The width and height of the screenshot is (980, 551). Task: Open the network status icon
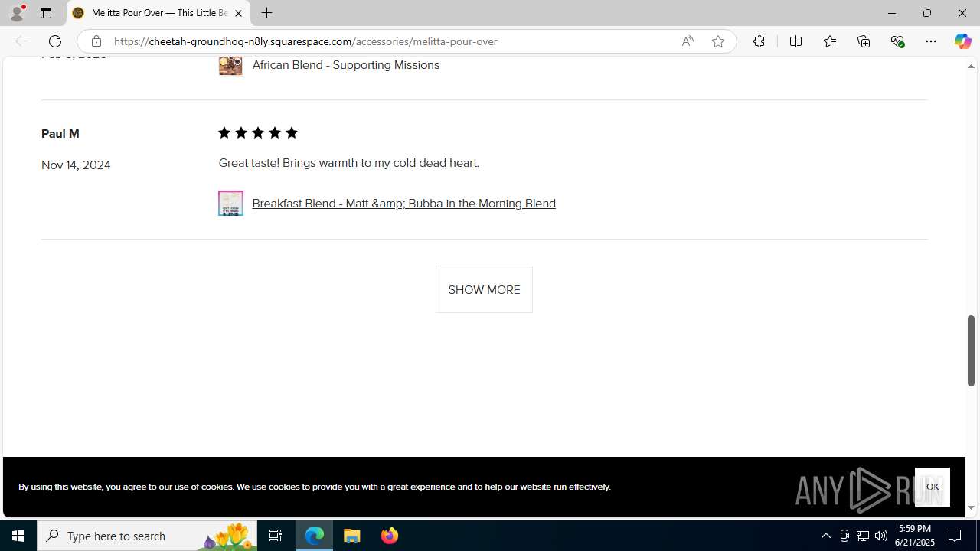863,536
